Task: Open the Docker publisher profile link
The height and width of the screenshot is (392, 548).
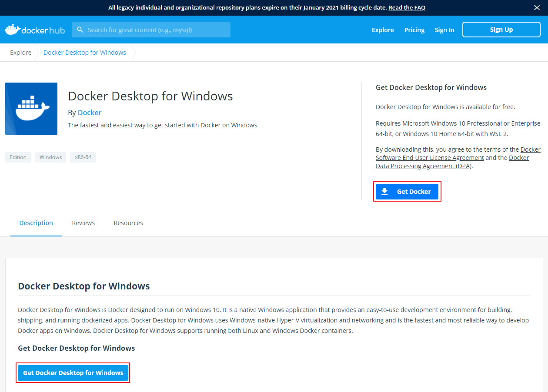Action: pos(90,112)
